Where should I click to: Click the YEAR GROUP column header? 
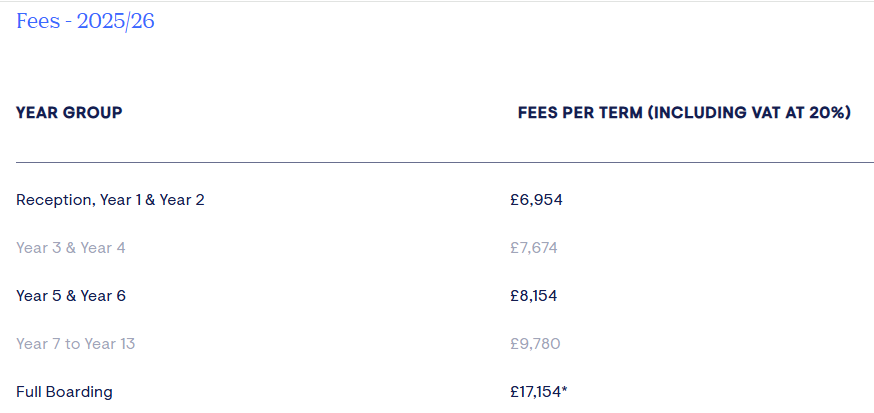[x=69, y=113]
